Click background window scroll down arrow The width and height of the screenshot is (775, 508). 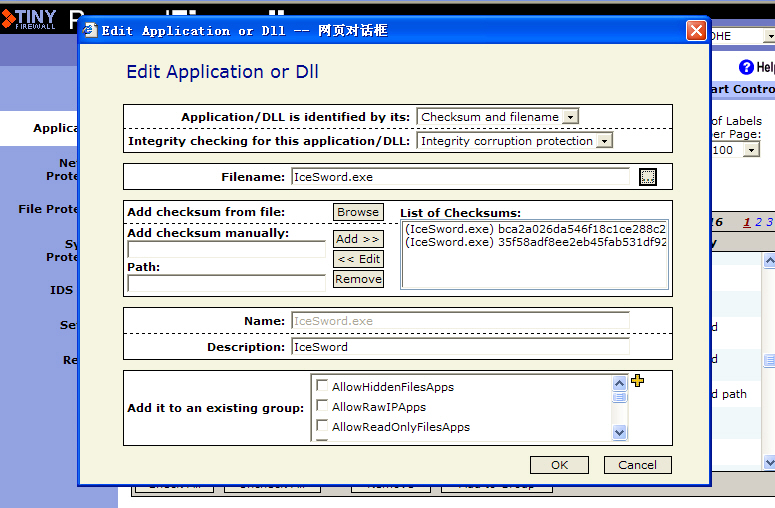click(x=769, y=462)
